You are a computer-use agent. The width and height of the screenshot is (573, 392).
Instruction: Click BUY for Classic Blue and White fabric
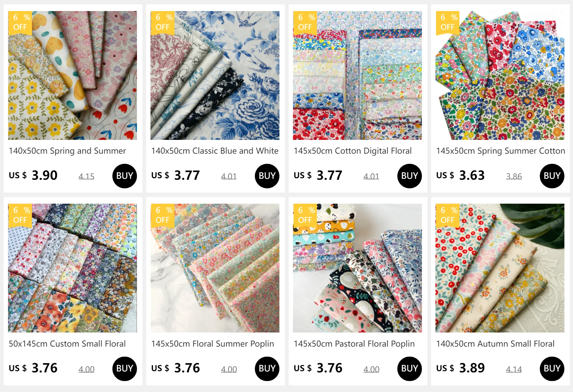pos(267,176)
